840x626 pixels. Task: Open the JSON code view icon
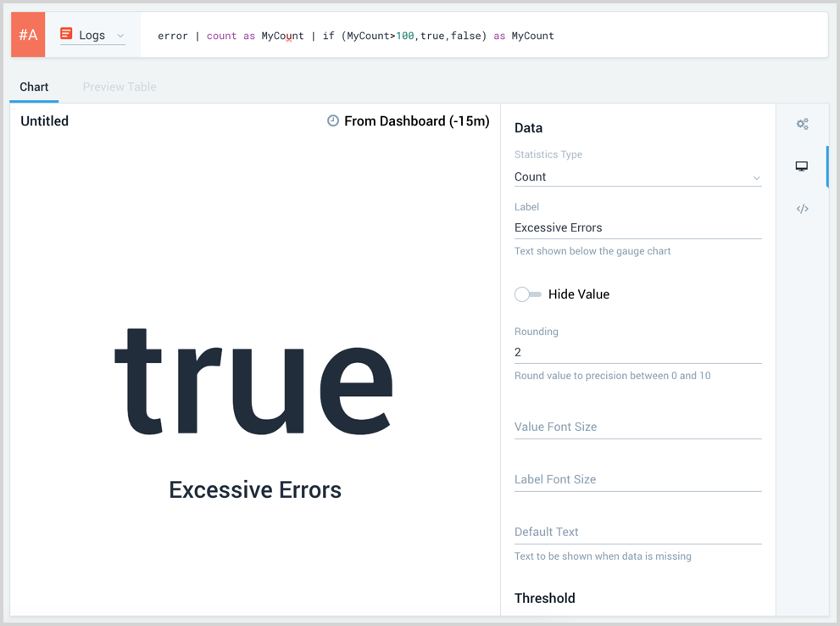[802, 209]
